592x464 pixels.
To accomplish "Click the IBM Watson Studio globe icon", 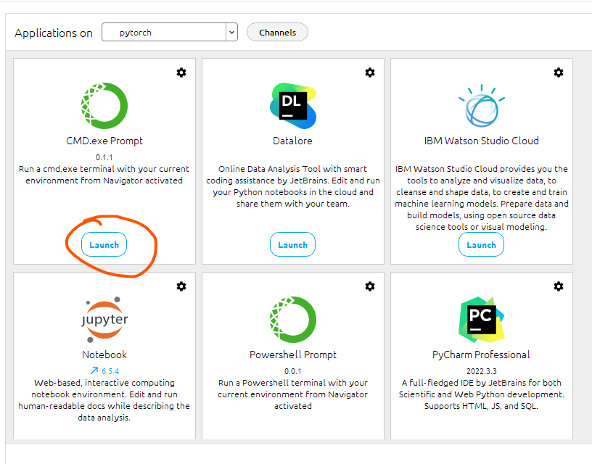I will pos(481,106).
